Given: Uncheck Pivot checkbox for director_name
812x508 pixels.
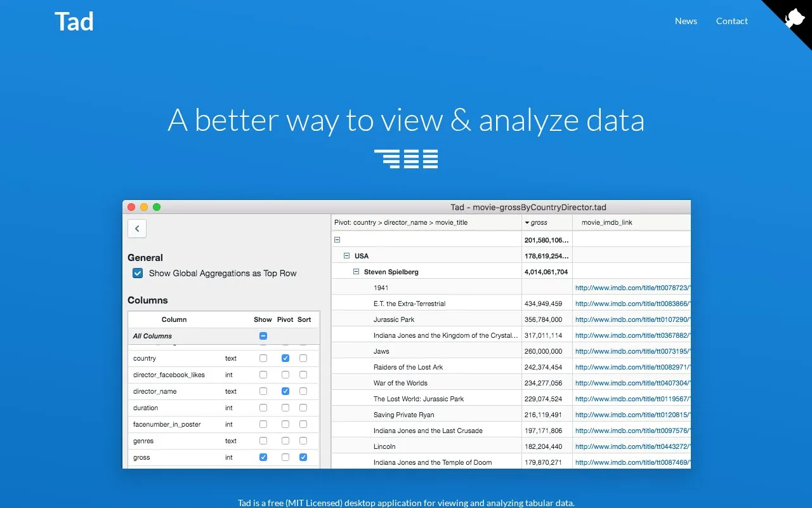Looking at the screenshot, I should pyautogui.click(x=285, y=391).
